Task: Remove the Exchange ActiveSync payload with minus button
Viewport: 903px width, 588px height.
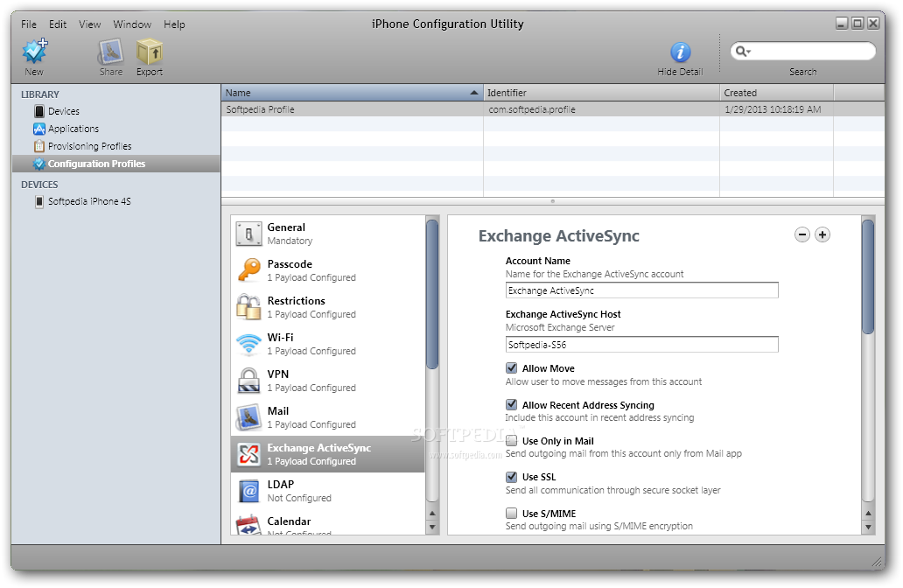Action: 802,235
